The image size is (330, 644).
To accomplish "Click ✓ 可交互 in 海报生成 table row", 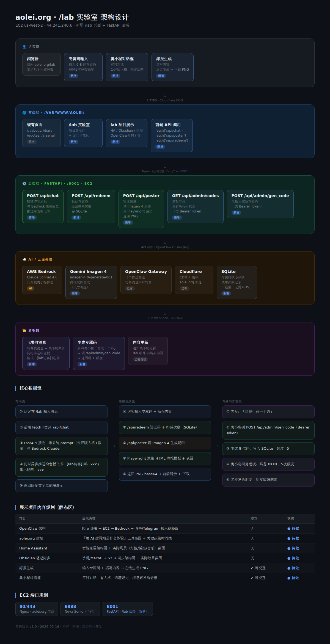I will click(258, 568).
